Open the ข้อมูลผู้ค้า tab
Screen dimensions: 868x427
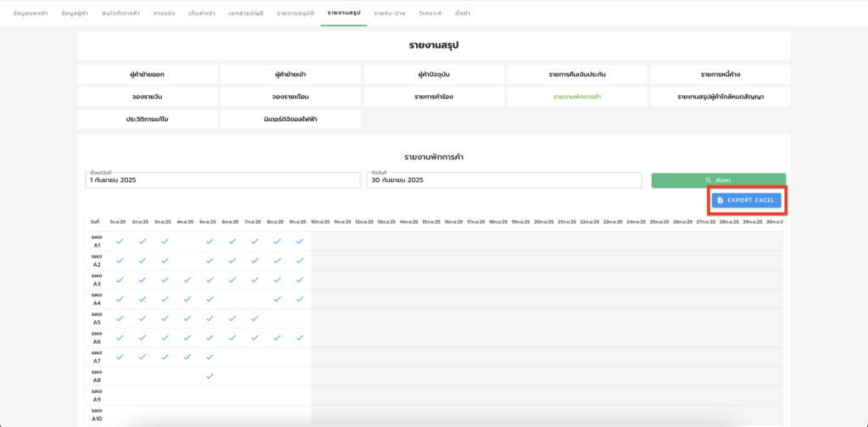[75, 13]
